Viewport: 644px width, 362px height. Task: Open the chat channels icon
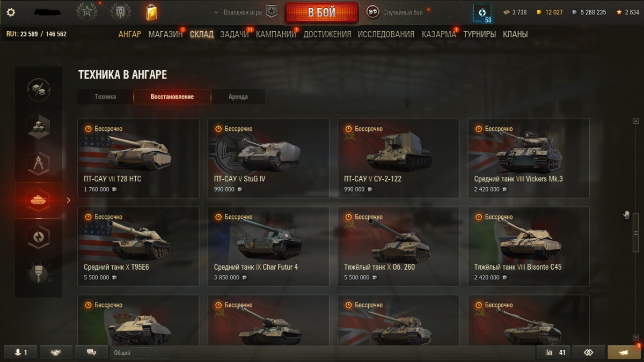(x=91, y=352)
